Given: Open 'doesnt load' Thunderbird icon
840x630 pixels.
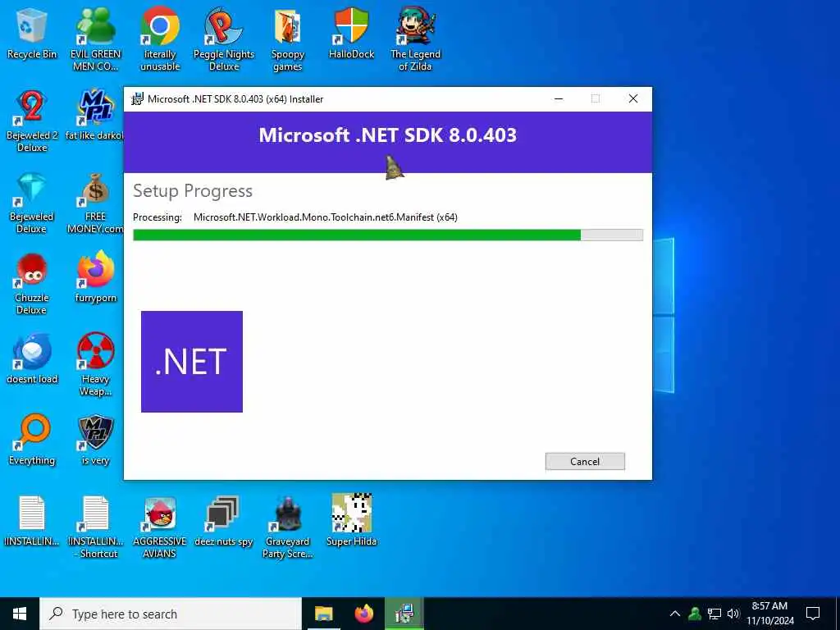Looking at the screenshot, I should point(32,359).
